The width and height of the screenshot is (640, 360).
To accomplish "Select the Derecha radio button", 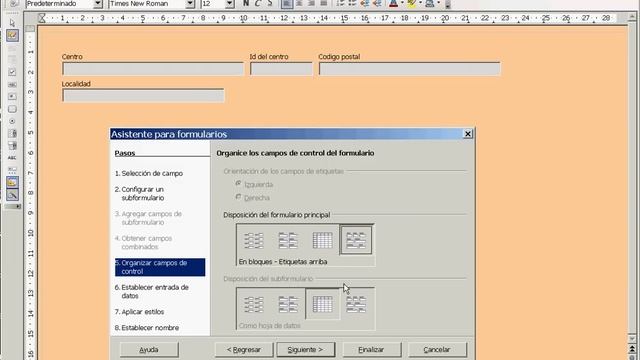I will [x=238, y=197].
